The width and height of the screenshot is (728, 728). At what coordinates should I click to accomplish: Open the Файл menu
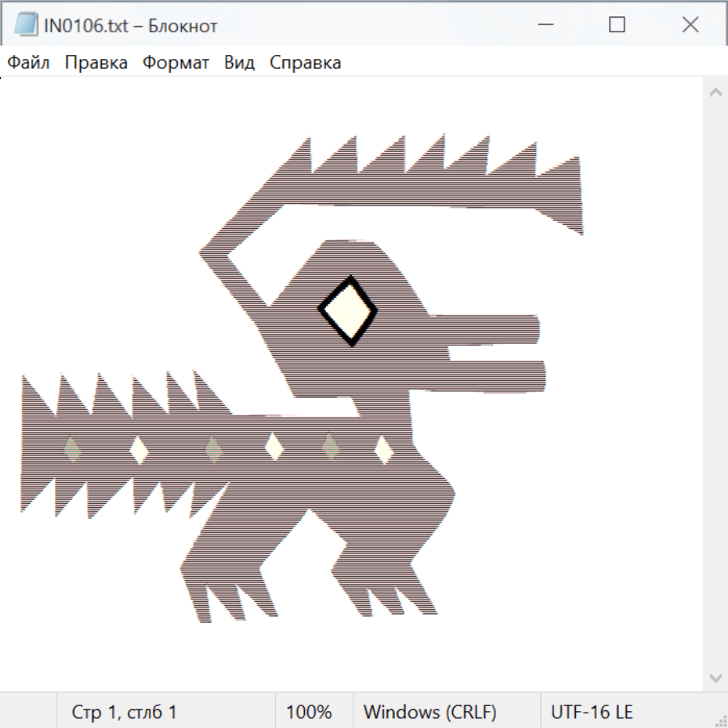click(28, 63)
